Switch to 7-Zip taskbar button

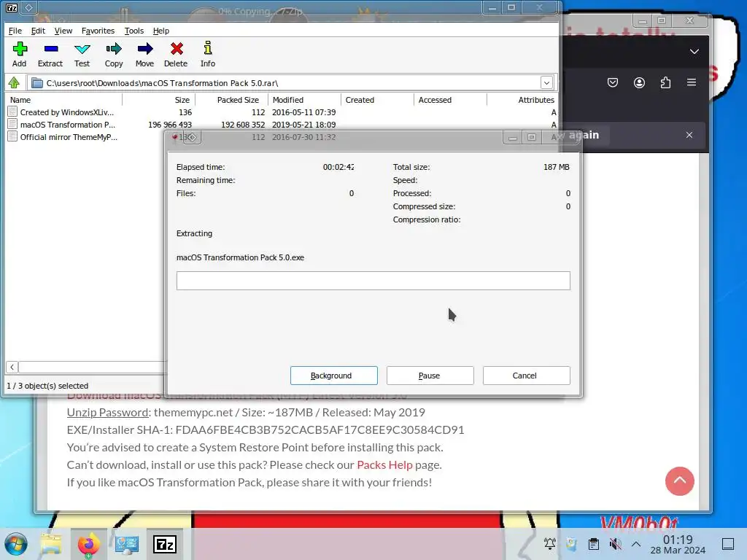(165, 544)
